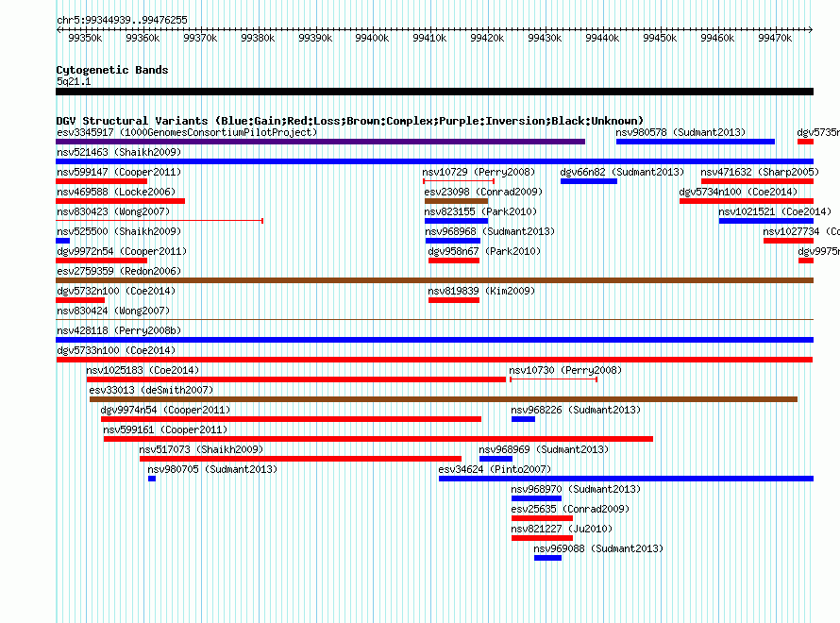This screenshot has width=840, height=623.
Task: Click the 99350k ruler tick label
Action: coord(85,38)
